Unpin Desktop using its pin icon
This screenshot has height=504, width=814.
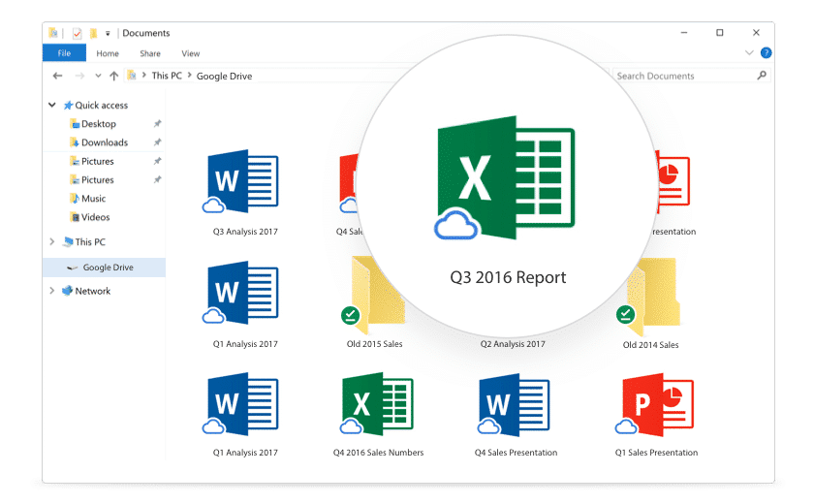click(x=157, y=124)
